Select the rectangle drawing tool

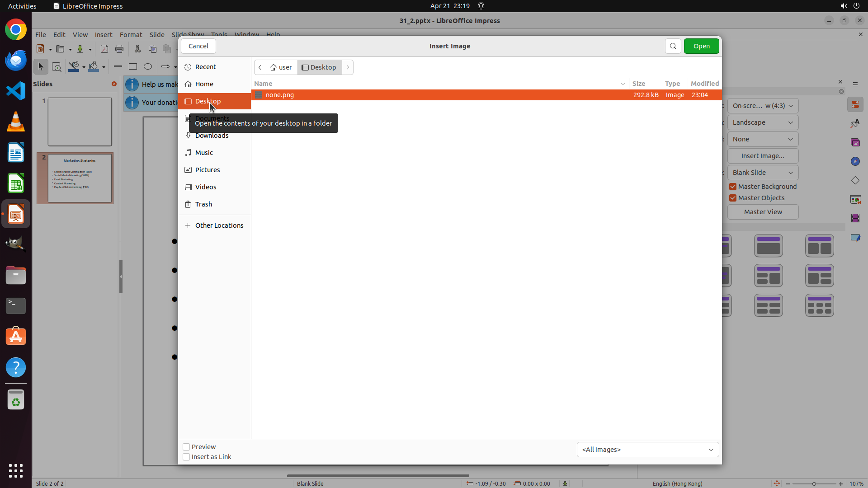tap(133, 67)
